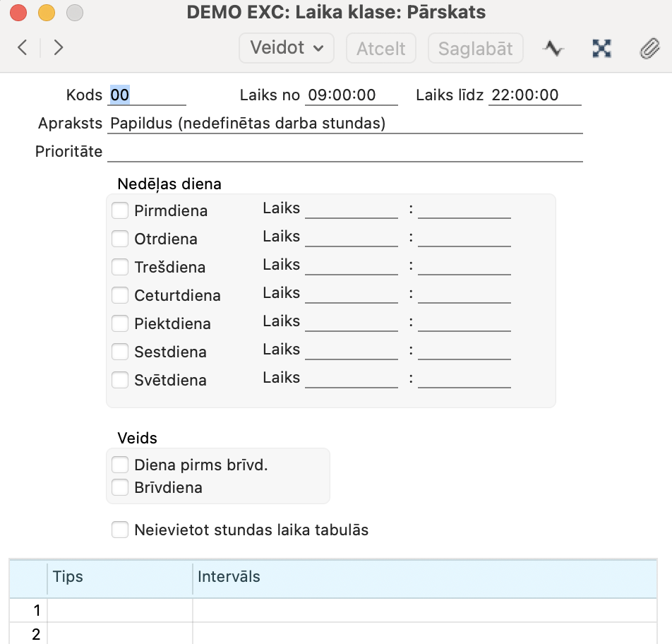Open attachments with the paperclip icon
Image resolution: width=672 pixels, height=644 pixels.
(x=648, y=48)
